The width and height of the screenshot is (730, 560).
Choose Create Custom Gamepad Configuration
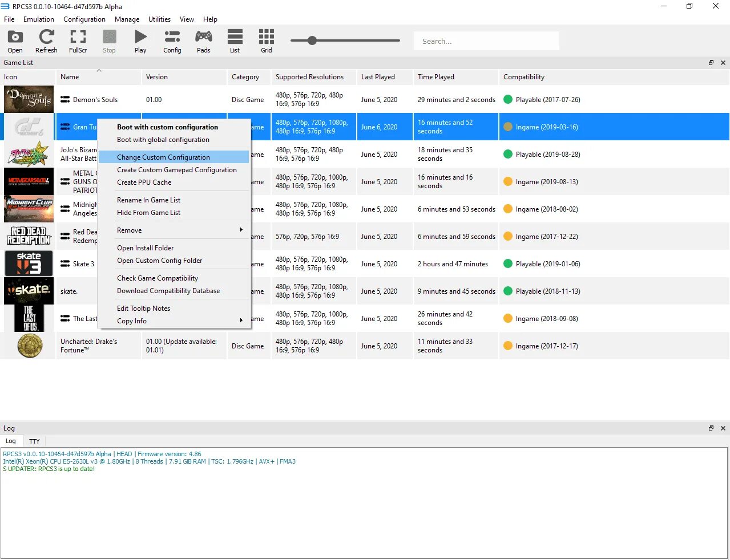tap(174, 170)
